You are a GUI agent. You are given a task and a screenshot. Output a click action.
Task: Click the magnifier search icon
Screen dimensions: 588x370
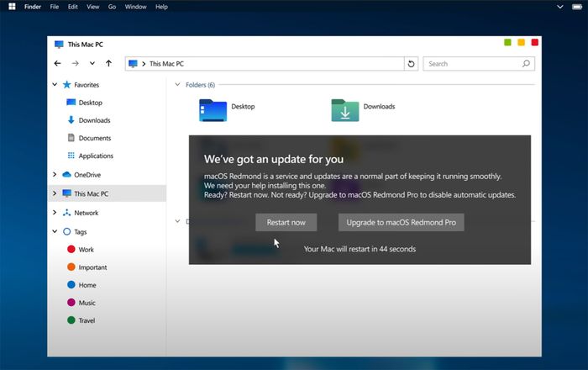click(x=526, y=63)
